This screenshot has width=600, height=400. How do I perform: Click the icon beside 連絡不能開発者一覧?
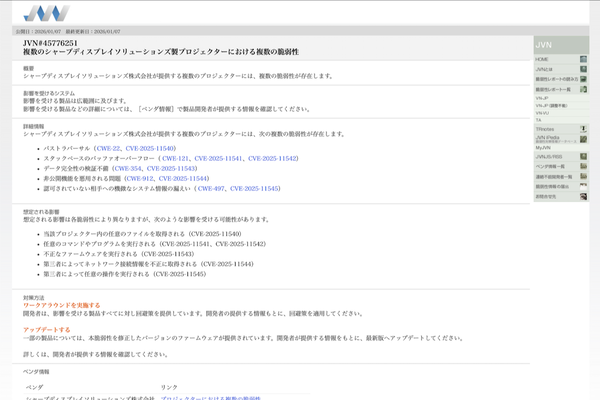click(583, 176)
